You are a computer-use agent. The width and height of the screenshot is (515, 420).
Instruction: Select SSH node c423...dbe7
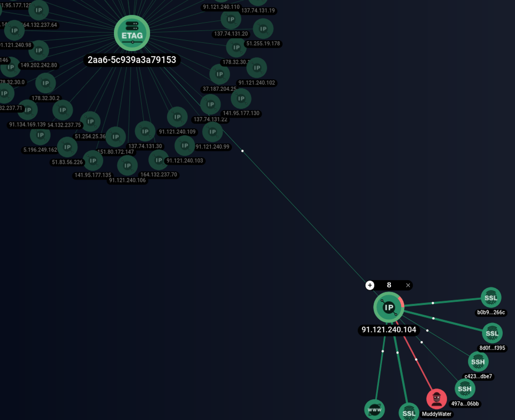coord(478,362)
